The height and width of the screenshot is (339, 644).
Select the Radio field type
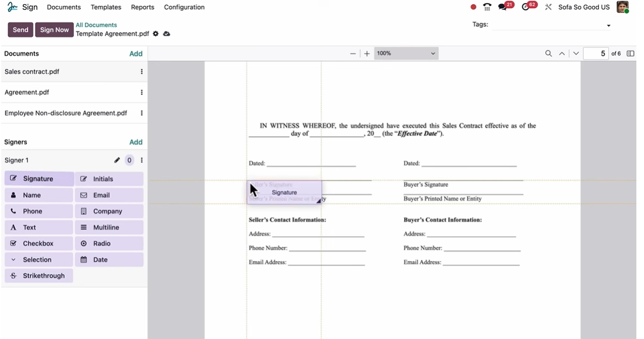(109, 243)
